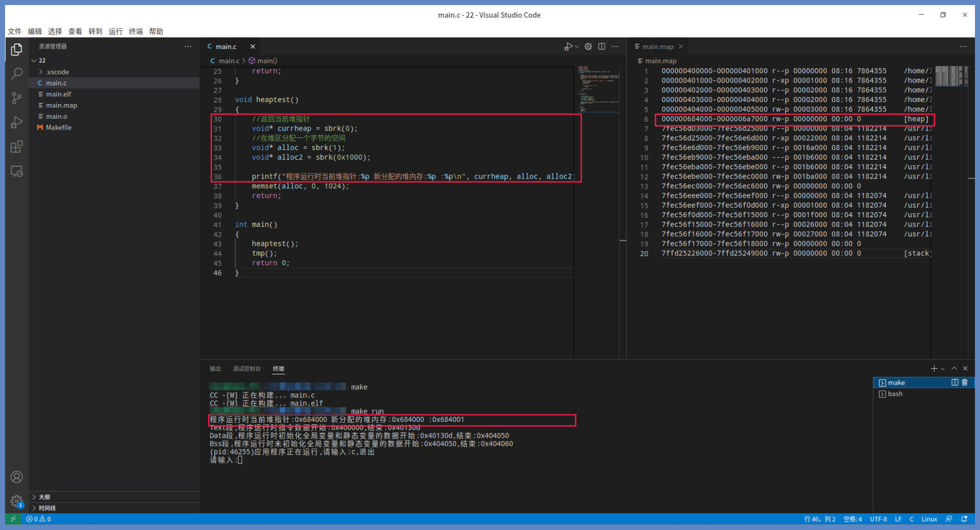Click the UTF-8 encoding status item
Image resolution: width=980 pixels, height=530 pixels.
[878, 519]
